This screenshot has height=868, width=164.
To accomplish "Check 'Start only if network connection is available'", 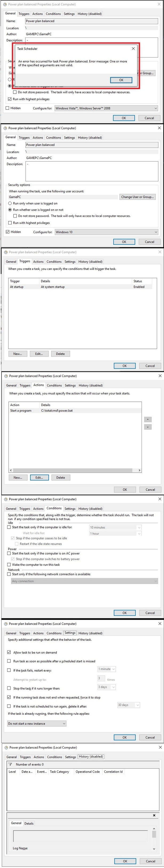I will (x=9, y=574).
